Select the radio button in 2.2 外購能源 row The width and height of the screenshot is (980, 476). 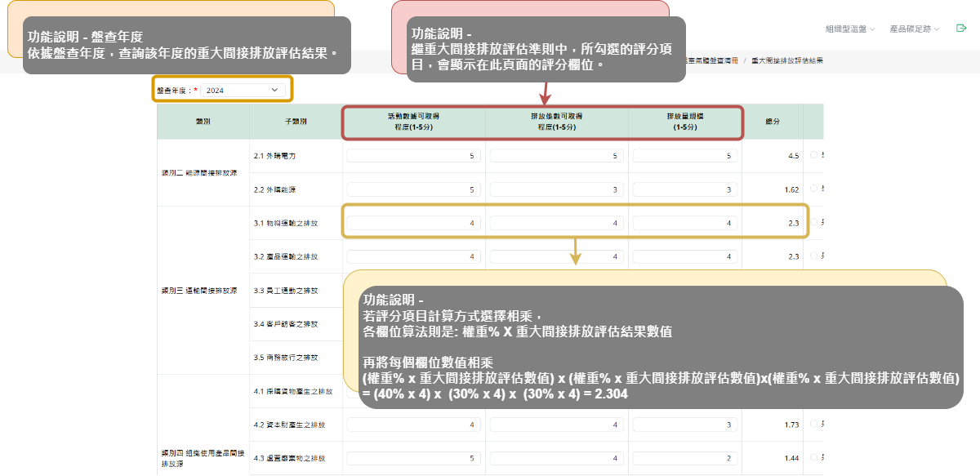[813, 189]
